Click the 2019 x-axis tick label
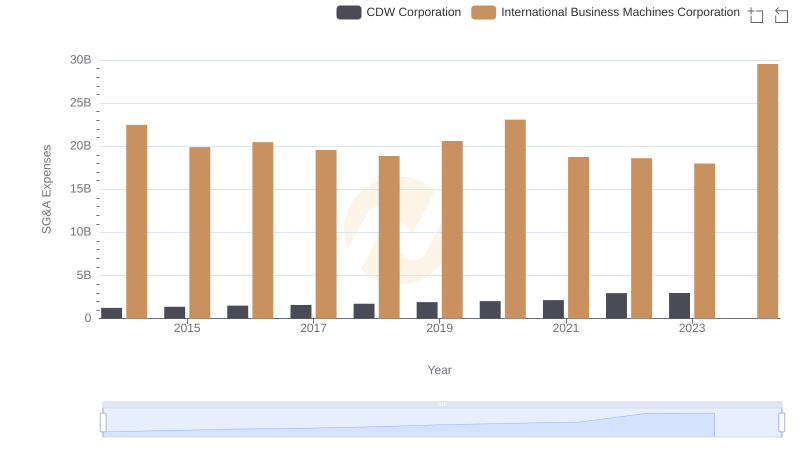This screenshot has height=461, width=800. 439,329
